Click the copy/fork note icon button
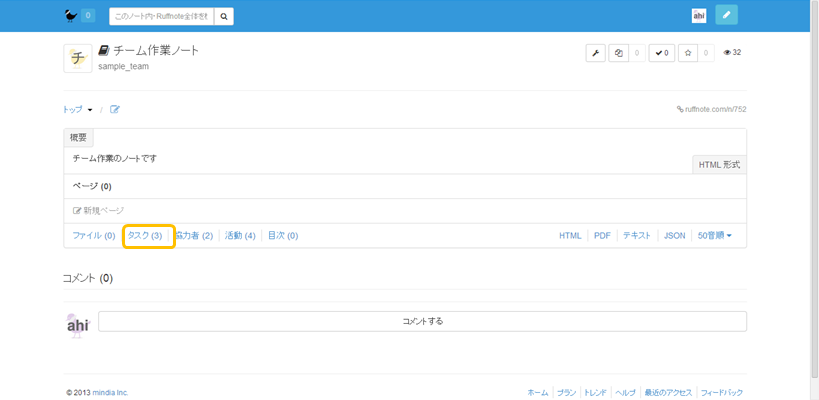This screenshot has width=819, height=400. (619, 53)
